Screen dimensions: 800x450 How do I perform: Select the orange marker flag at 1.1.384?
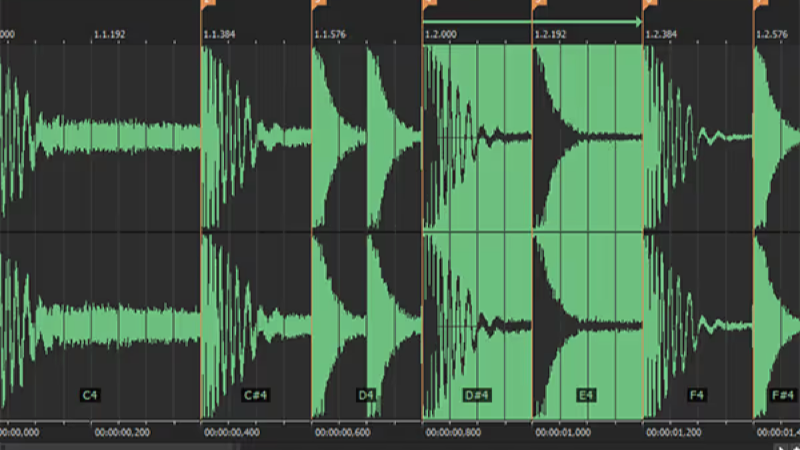click(x=208, y=4)
